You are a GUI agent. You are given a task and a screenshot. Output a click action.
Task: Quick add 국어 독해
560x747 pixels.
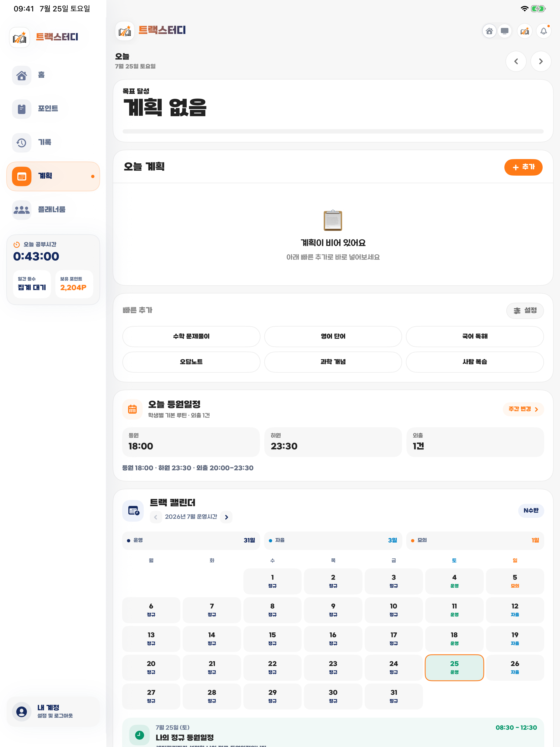pos(475,336)
